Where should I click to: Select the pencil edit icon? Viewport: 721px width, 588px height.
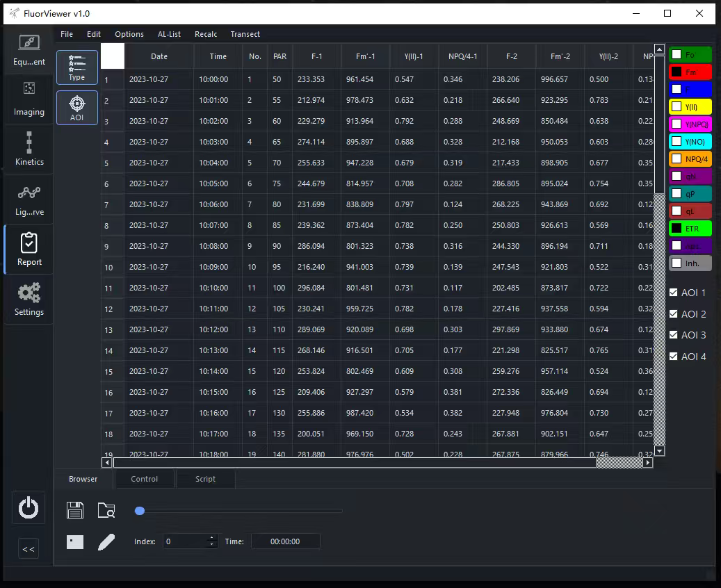pos(106,541)
